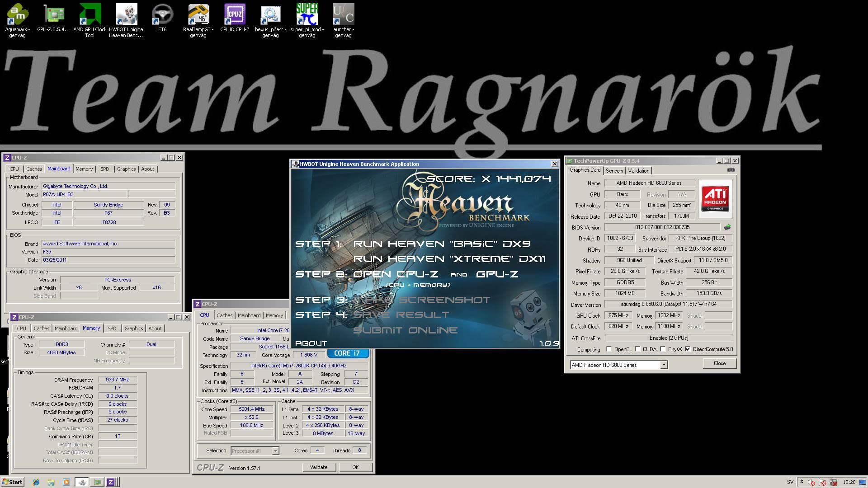Open Internet Explorer from the taskbar
This screenshot has width=868, height=488.
pos(36,482)
